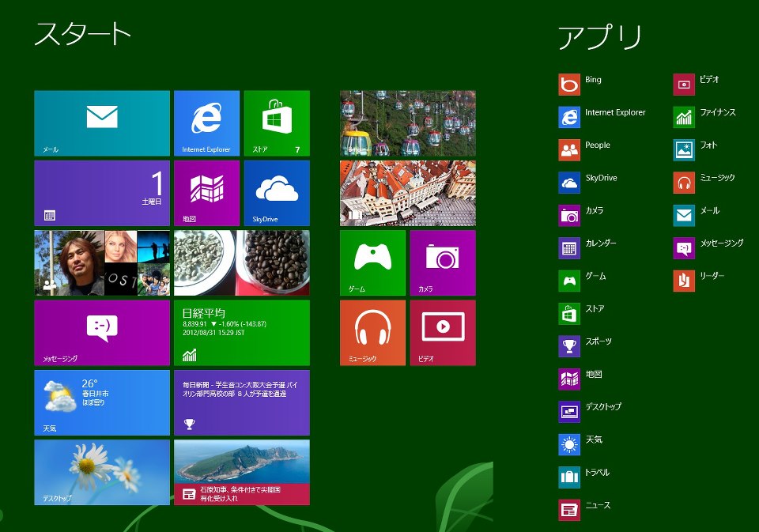
Task: Click the デスクトップ icon in apps list
Action: coord(569,412)
